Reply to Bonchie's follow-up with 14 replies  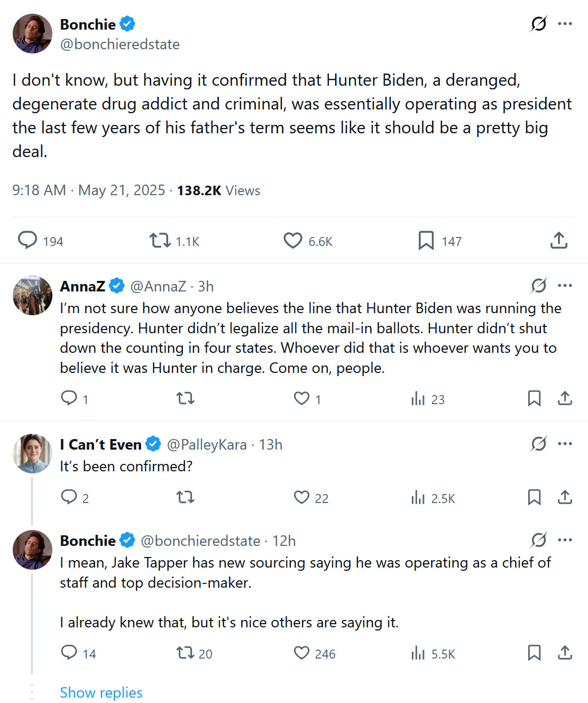point(69,653)
